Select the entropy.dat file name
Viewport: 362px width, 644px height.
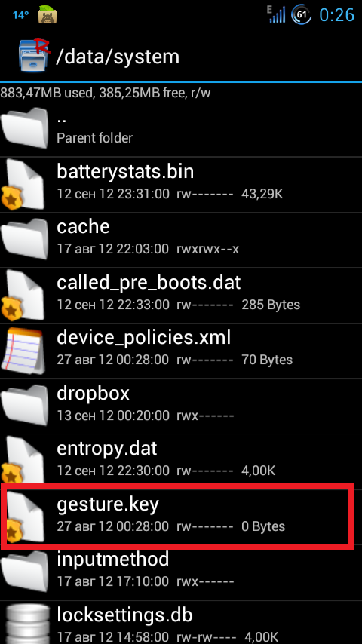click(107, 449)
